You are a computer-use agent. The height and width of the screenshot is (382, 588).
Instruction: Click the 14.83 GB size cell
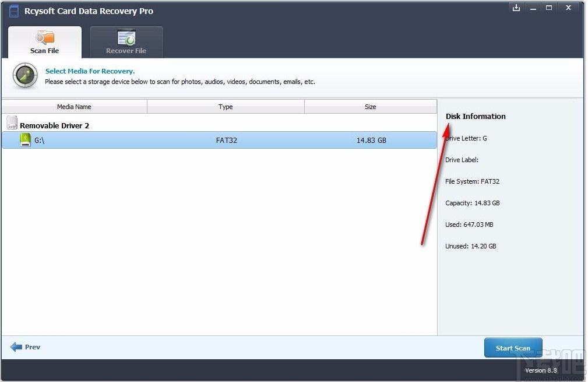371,141
